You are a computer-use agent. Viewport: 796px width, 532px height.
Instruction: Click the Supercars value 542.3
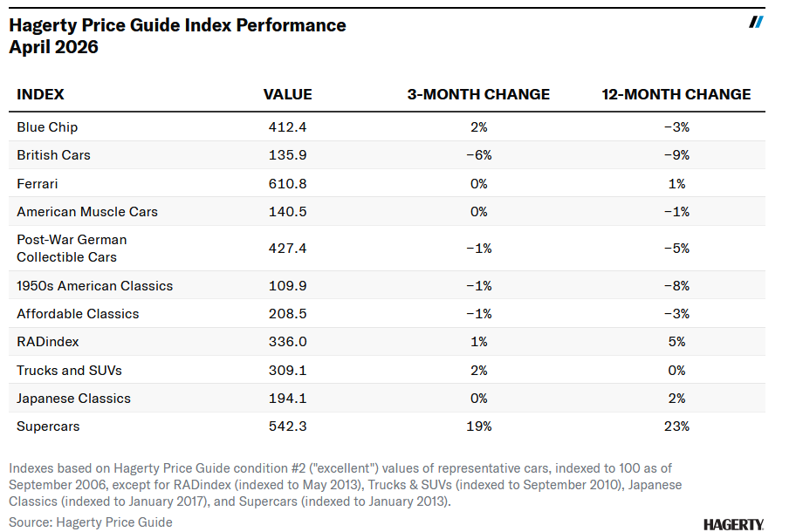click(288, 426)
